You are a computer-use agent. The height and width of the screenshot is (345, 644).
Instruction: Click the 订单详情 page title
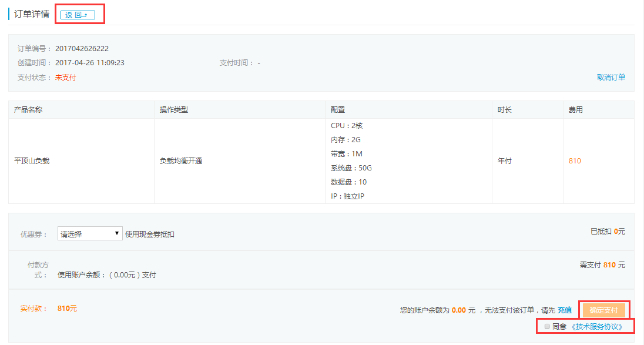click(x=32, y=14)
